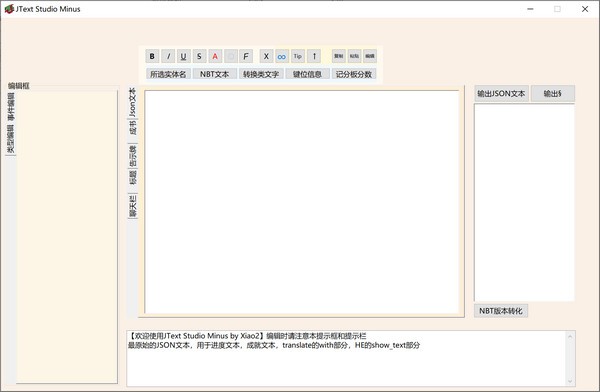Click the 键位信息 button
600x392 pixels.
pyautogui.click(x=307, y=74)
